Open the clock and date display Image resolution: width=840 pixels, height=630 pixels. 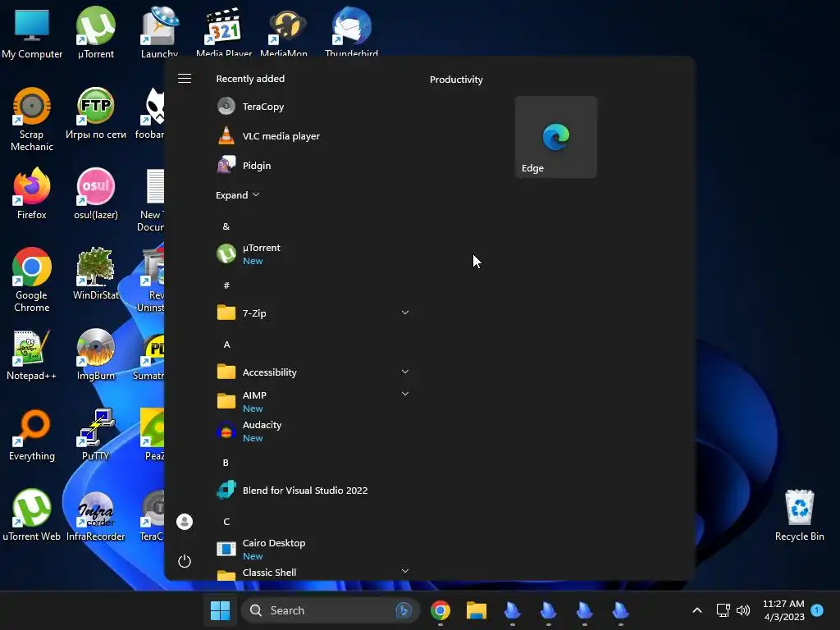pyautogui.click(x=783, y=610)
